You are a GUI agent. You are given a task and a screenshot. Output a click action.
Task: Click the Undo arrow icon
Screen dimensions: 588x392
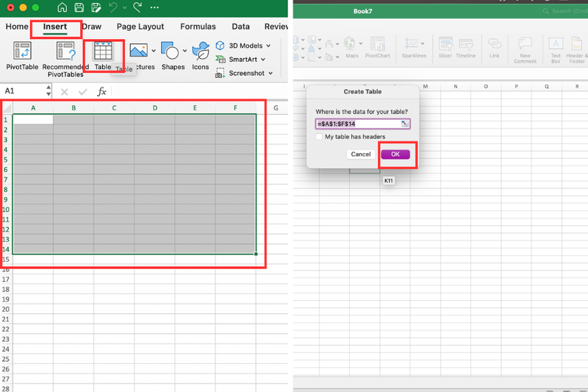click(x=113, y=7)
